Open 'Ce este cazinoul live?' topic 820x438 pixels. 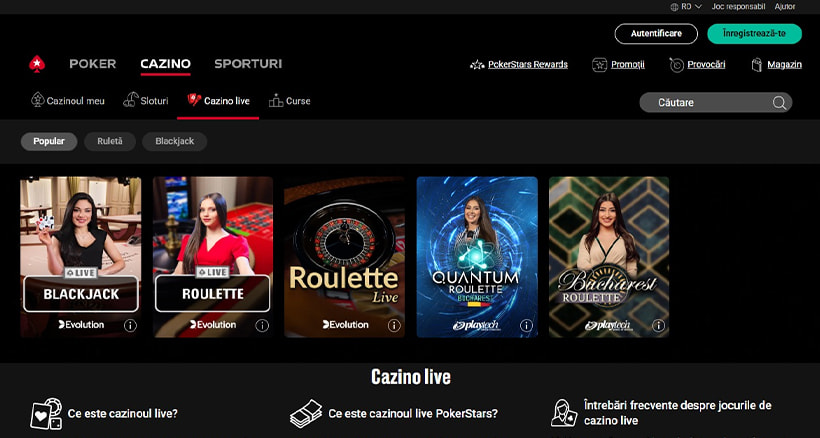[x=122, y=413]
